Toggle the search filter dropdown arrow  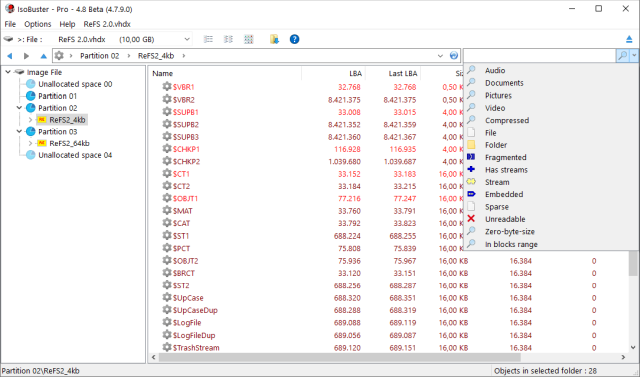[x=633, y=55]
